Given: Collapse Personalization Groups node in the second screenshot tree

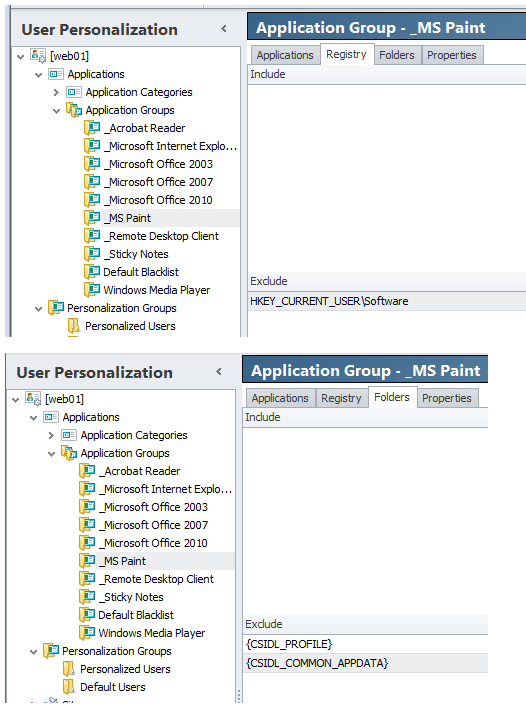Looking at the screenshot, I should (33, 652).
